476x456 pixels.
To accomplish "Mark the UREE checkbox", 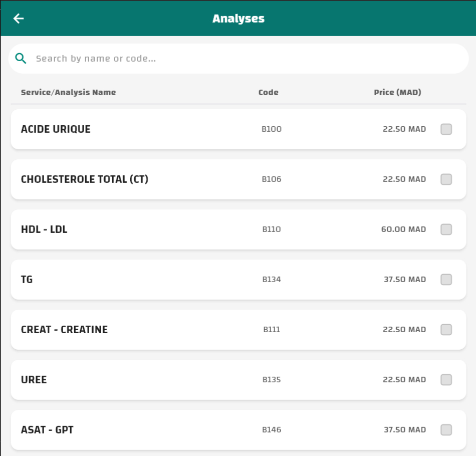I will (x=446, y=380).
